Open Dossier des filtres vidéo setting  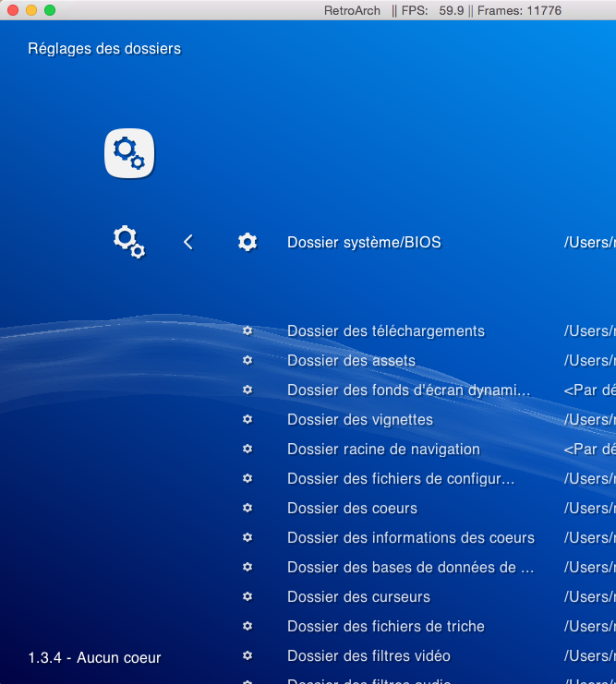[x=368, y=656]
